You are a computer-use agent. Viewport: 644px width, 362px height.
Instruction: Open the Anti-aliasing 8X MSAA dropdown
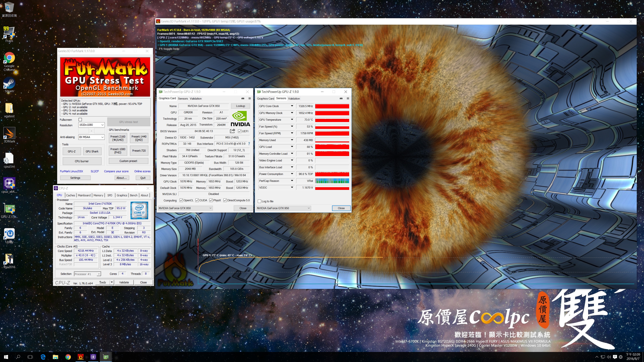[92, 137]
